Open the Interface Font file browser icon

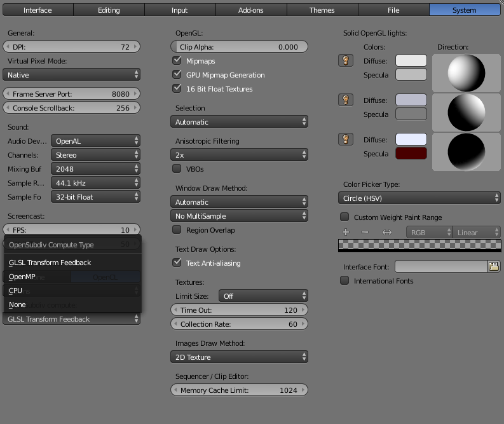point(494,266)
